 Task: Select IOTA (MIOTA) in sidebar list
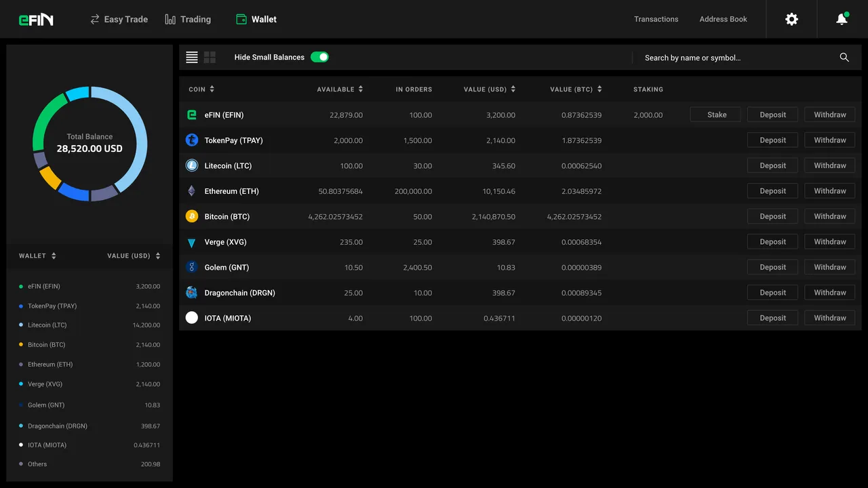[90, 445]
